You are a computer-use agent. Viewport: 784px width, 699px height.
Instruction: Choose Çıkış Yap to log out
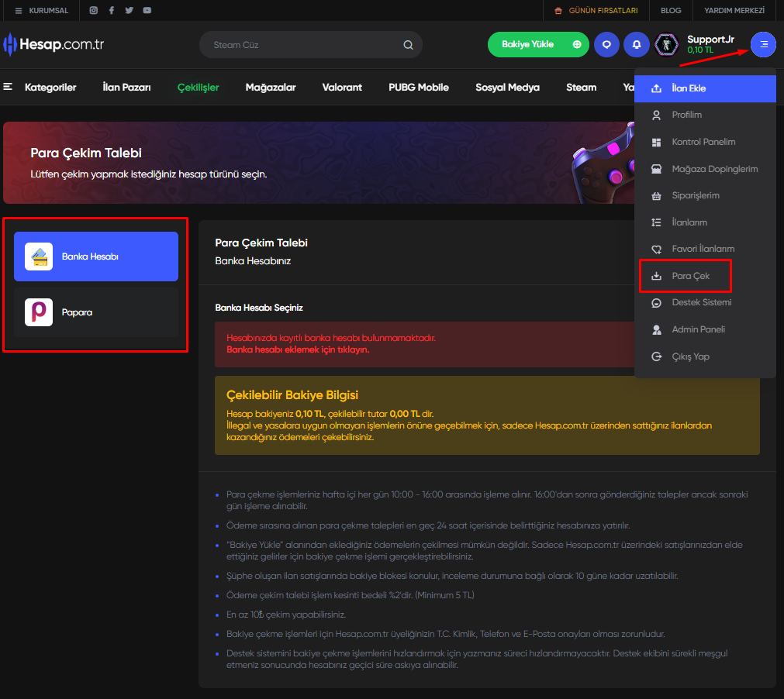coord(705,356)
